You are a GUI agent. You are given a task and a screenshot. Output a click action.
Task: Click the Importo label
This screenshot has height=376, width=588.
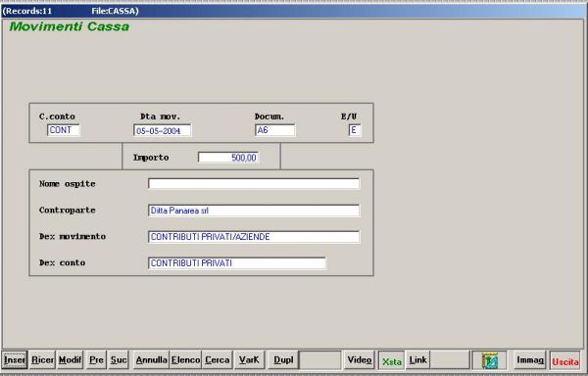pos(151,158)
